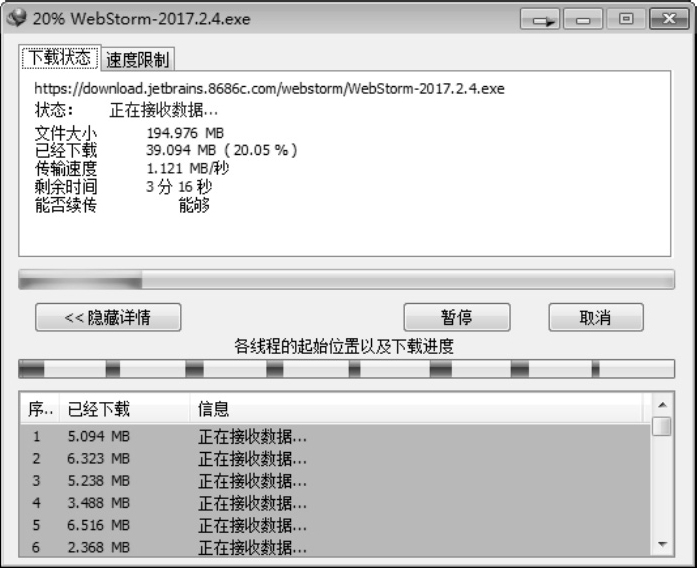
Task: Click the 序.. column header
Action: coord(39,408)
